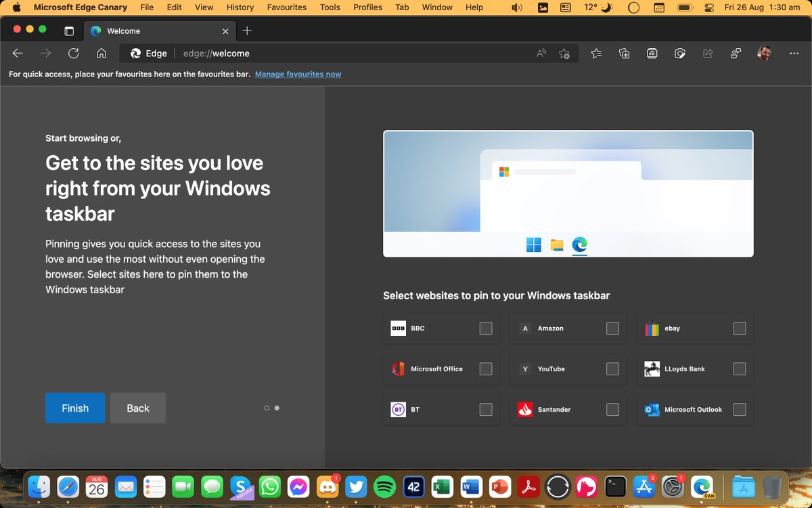Open the Window menu
Viewport: 812px width, 508px height.
point(437,7)
